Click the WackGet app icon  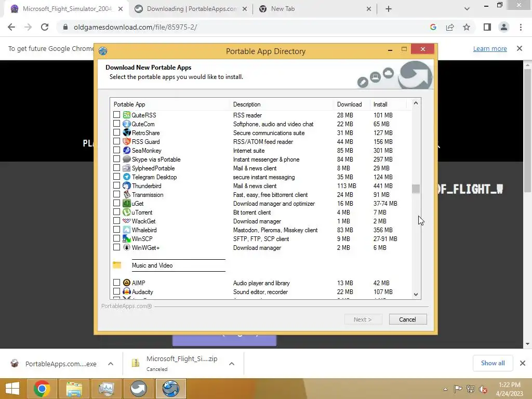point(127,221)
